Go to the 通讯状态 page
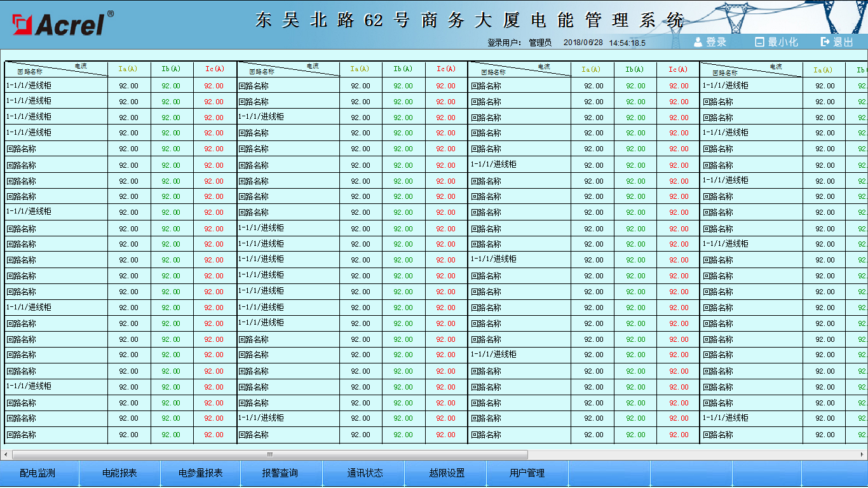Viewport: 868px width, 488px height. click(365, 473)
